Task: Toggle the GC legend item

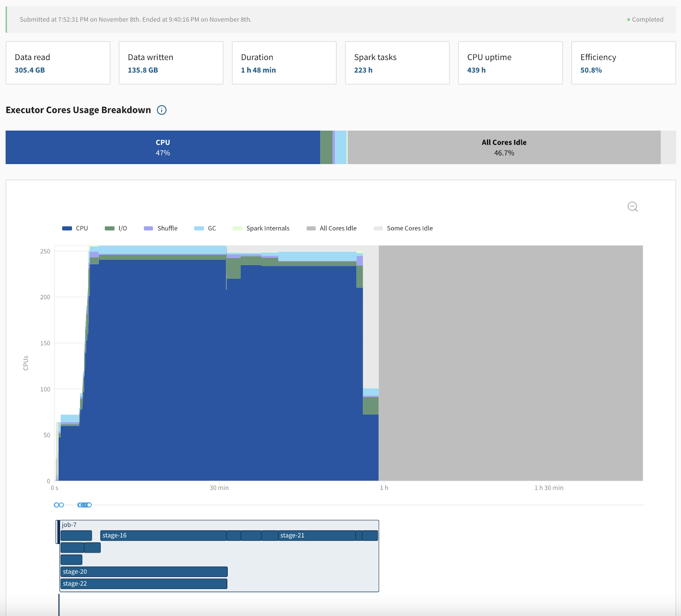Action: 205,229
